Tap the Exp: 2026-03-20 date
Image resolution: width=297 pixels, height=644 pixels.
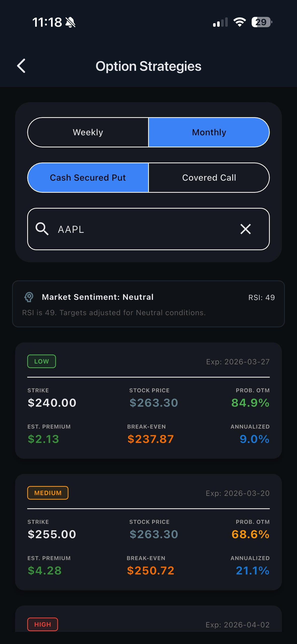[x=238, y=493]
